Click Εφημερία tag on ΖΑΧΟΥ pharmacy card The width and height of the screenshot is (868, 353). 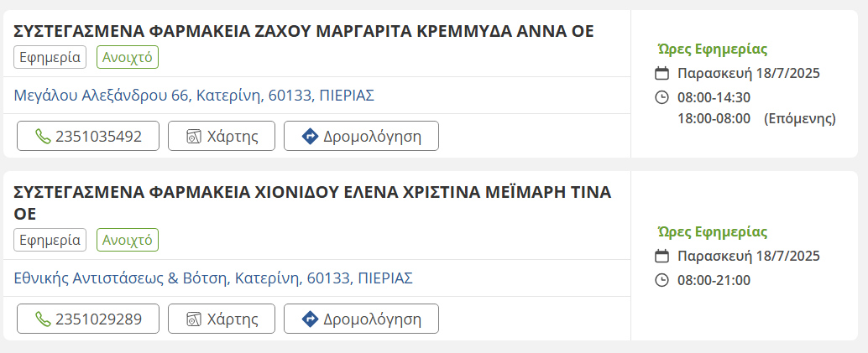click(x=50, y=57)
